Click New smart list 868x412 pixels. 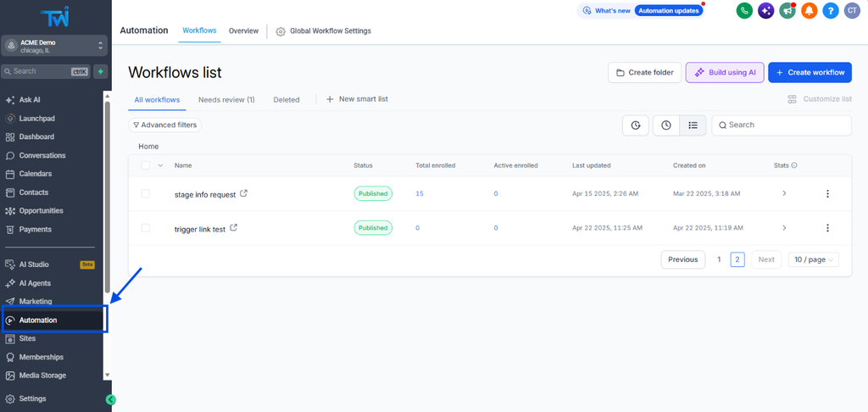[x=357, y=99]
